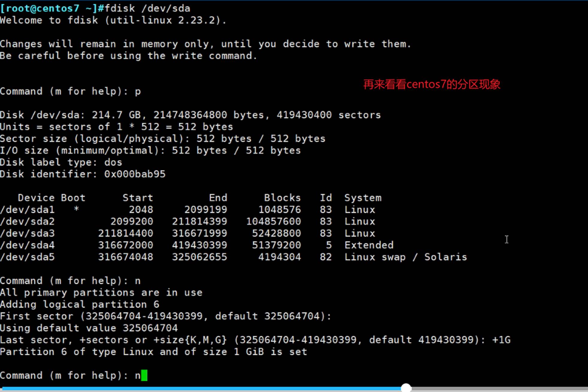The image size is (588, 392).
Task: Click the played portion of the progress bar
Action: [x=201, y=388]
